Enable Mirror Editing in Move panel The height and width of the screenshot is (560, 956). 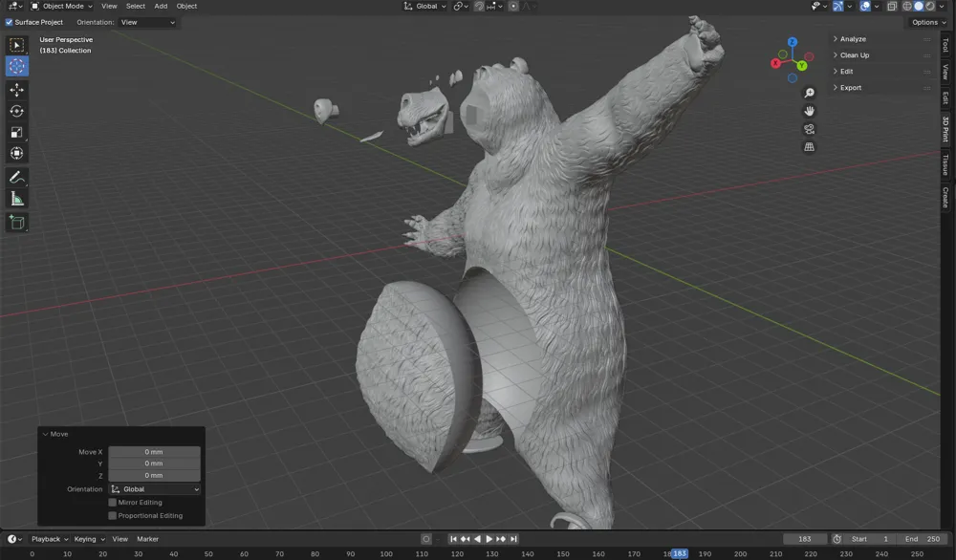112,502
